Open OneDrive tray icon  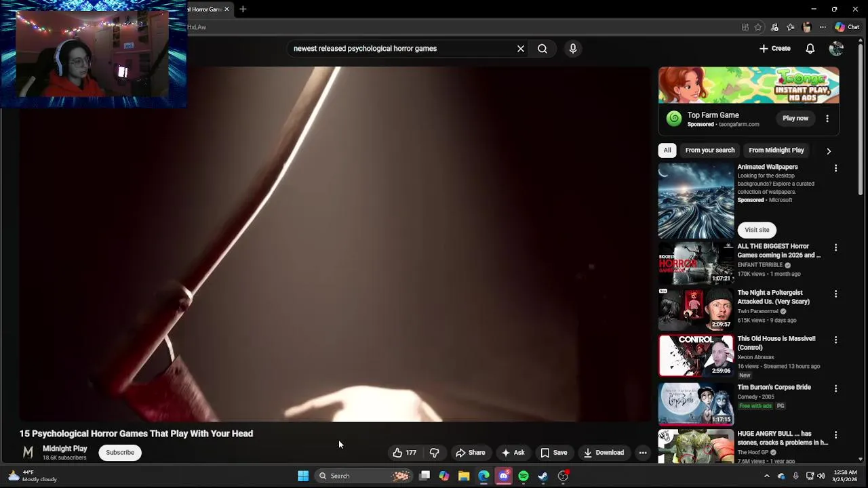coord(781,476)
